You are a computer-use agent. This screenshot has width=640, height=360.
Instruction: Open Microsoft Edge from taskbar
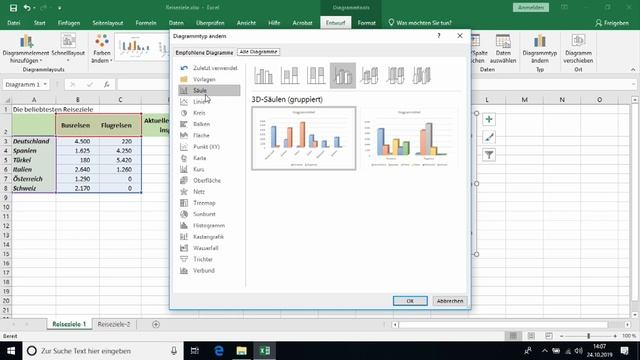[x=219, y=351]
